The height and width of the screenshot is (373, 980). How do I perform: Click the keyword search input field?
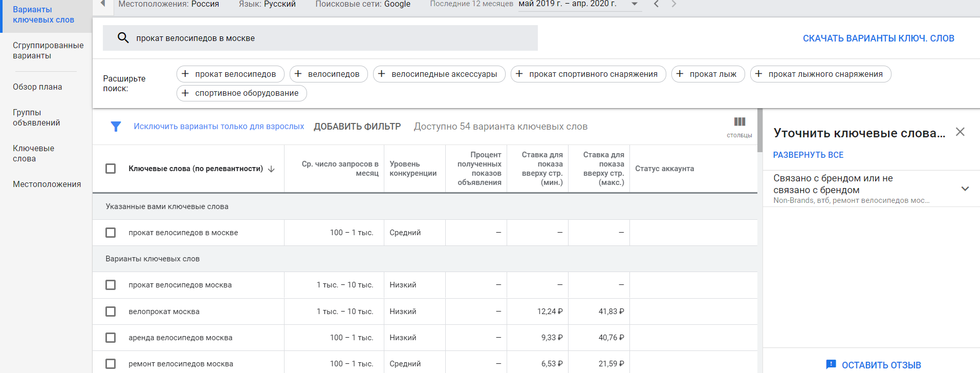click(x=320, y=38)
